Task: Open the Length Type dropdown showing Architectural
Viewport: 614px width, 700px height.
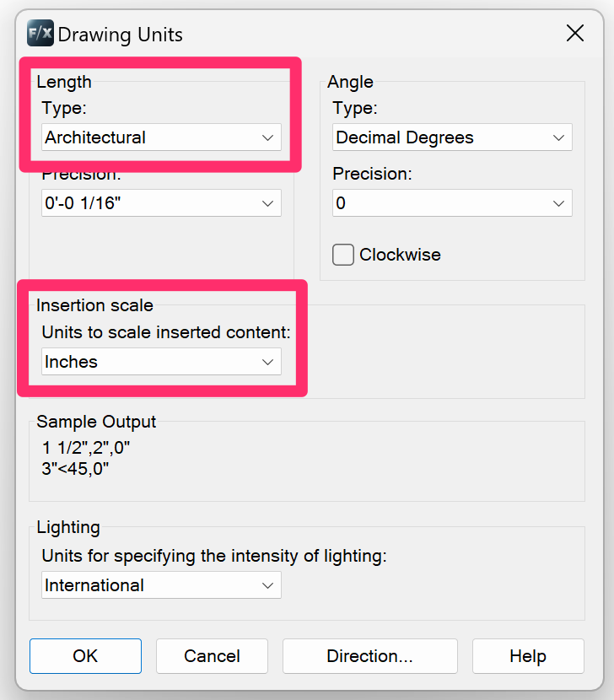Action: (161, 137)
